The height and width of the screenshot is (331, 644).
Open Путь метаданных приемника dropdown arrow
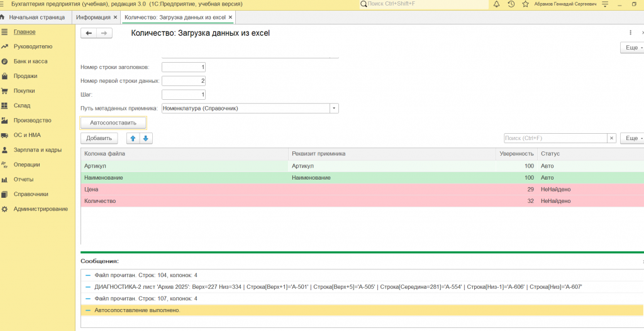pos(334,108)
